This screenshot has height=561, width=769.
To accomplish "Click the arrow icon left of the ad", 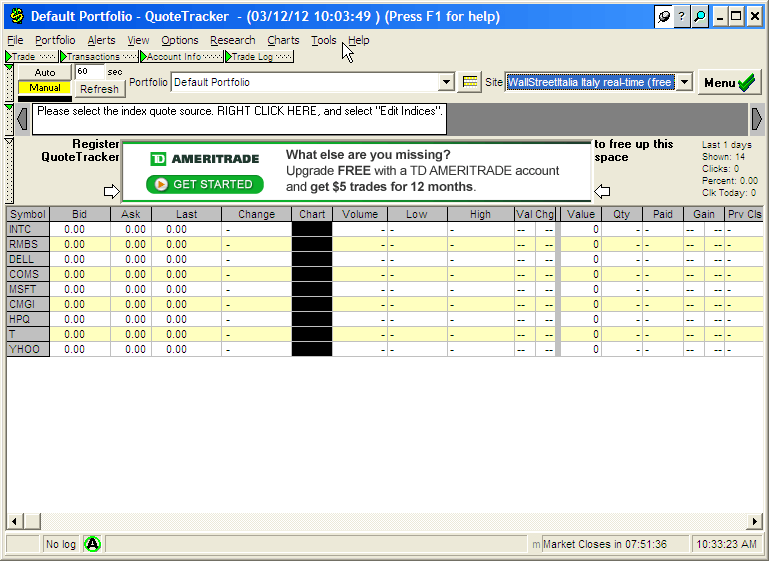I will (112, 191).
